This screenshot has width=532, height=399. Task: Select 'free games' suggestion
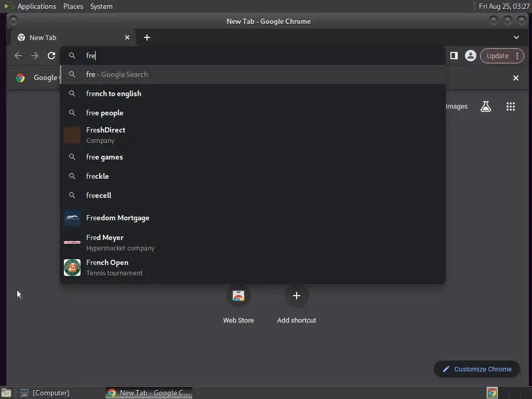pos(252,157)
